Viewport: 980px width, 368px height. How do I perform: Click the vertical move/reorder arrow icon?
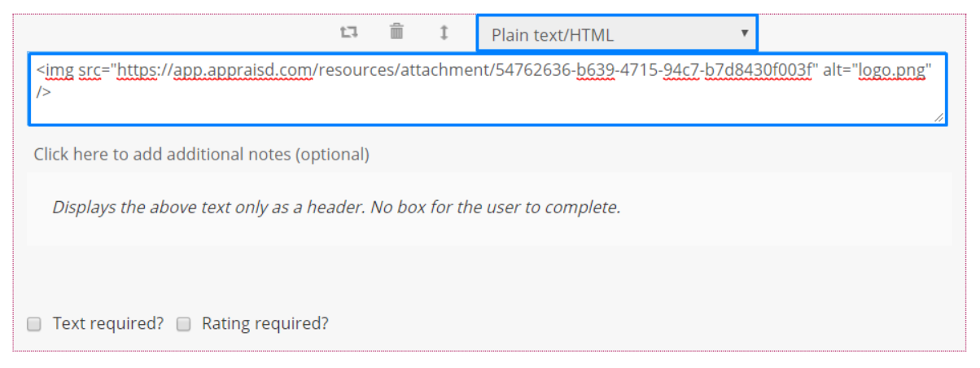click(444, 33)
